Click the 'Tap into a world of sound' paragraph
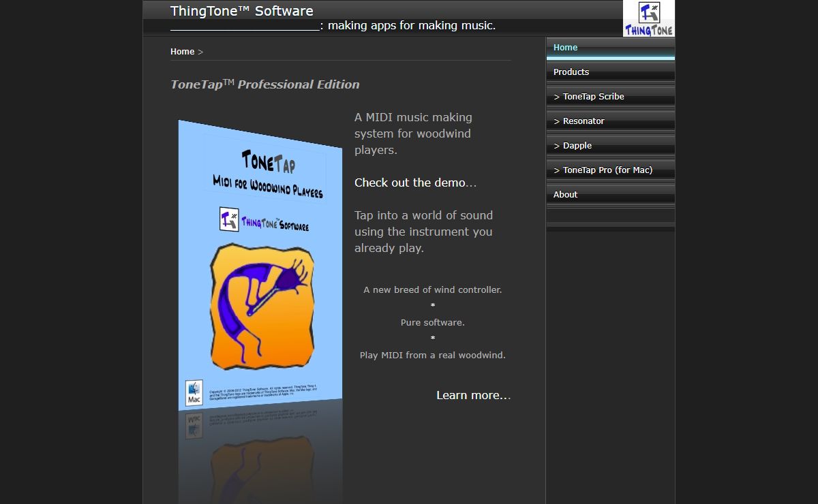The image size is (818, 504). 423,232
